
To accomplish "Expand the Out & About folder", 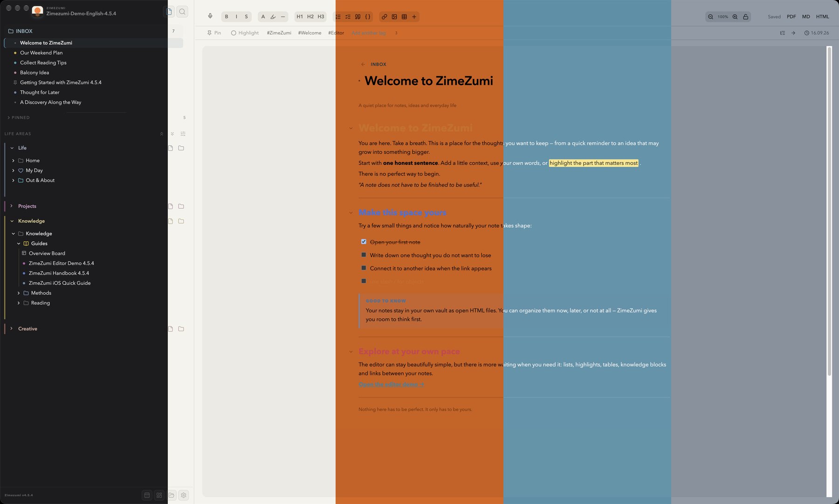I will coord(13,180).
